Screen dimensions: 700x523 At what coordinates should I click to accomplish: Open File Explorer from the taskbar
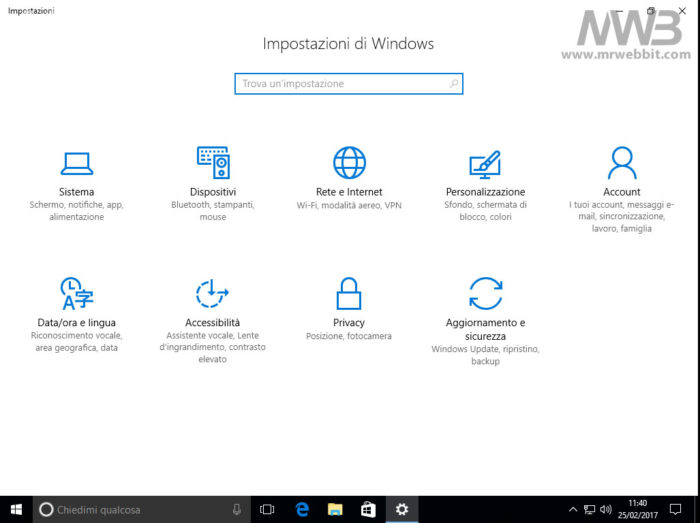[x=335, y=509]
